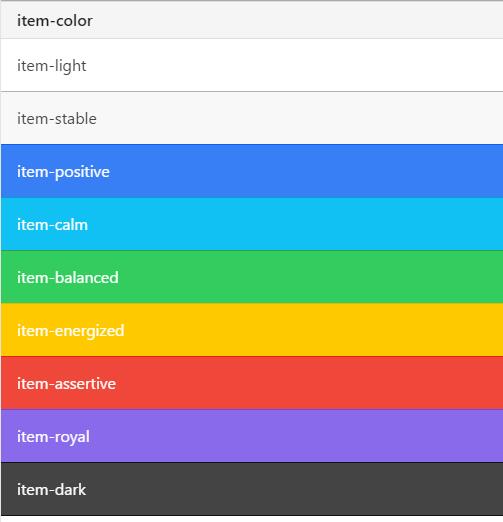Pick the green item-balanced row
The height and width of the screenshot is (522, 503).
point(252,277)
